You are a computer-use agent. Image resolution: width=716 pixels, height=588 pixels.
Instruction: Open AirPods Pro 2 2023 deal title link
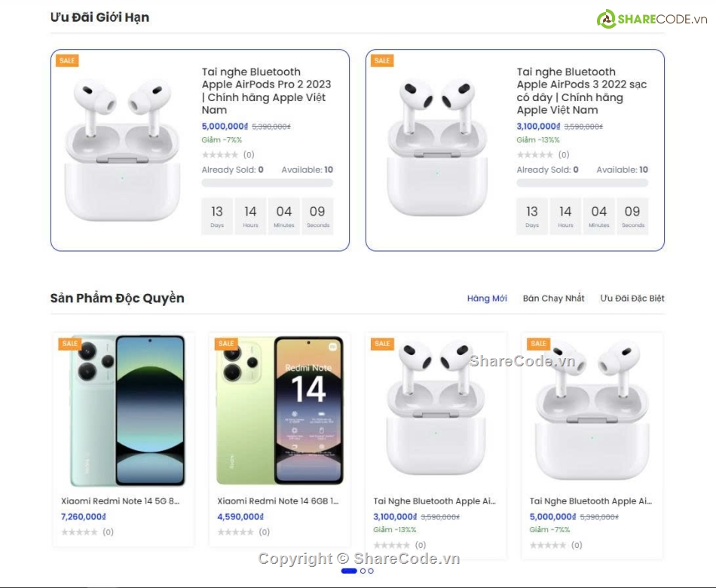[266, 90]
